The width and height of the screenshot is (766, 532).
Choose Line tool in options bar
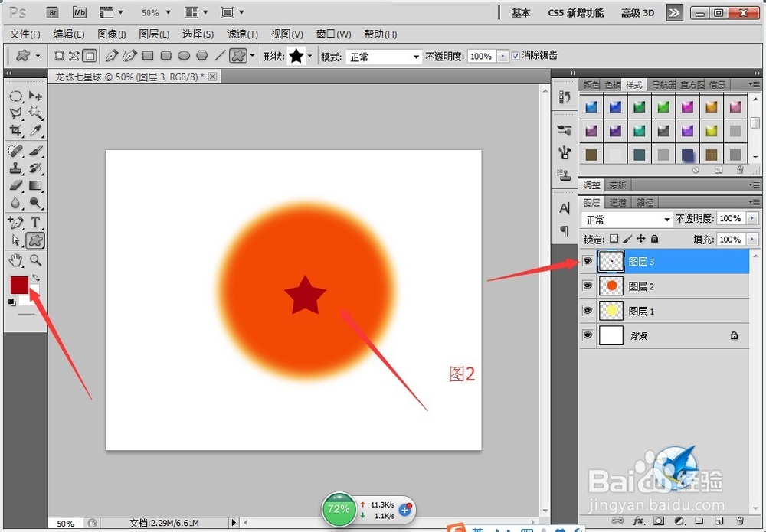tap(220, 56)
